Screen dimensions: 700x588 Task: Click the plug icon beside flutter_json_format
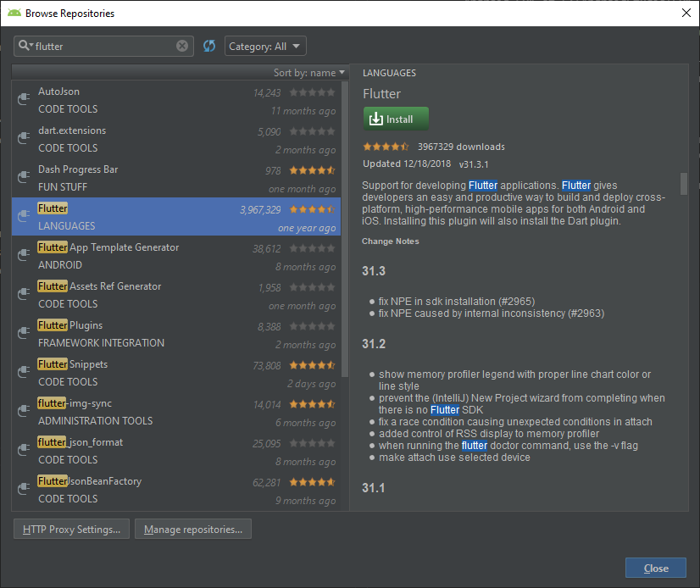(23, 450)
